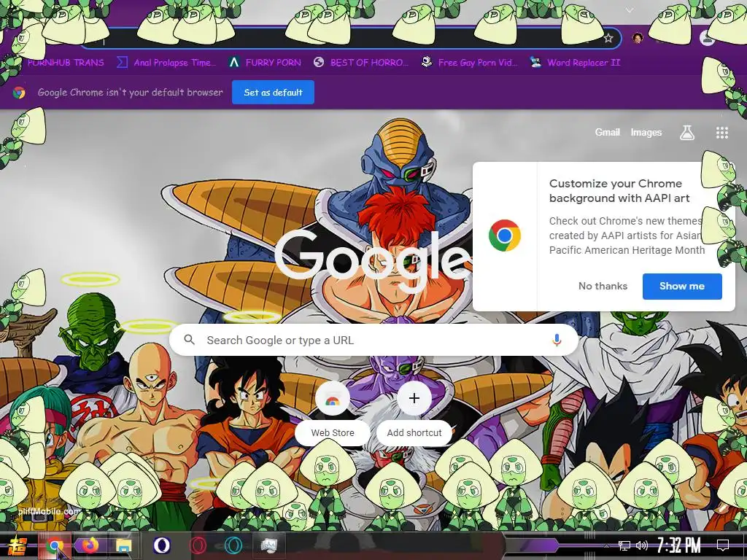Open the Windows Start button
747x560 pixels.
pyautogui.click(x=18, y=545)
